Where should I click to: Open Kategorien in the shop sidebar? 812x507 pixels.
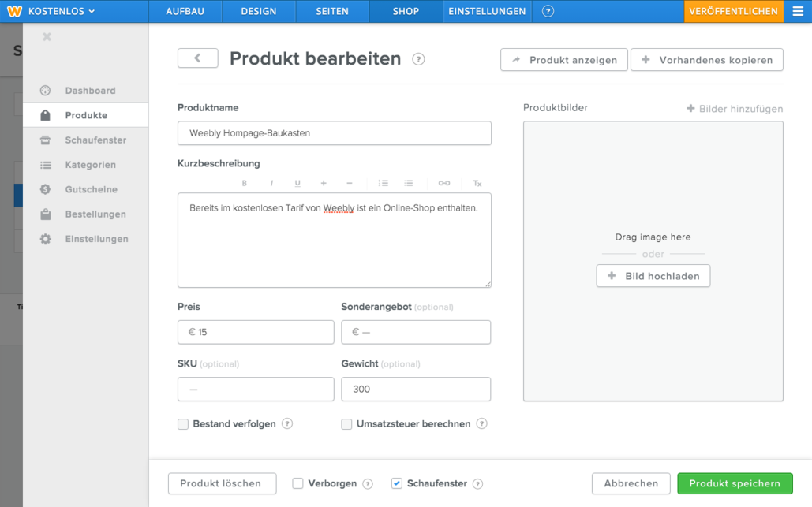(x=85, y=165)
